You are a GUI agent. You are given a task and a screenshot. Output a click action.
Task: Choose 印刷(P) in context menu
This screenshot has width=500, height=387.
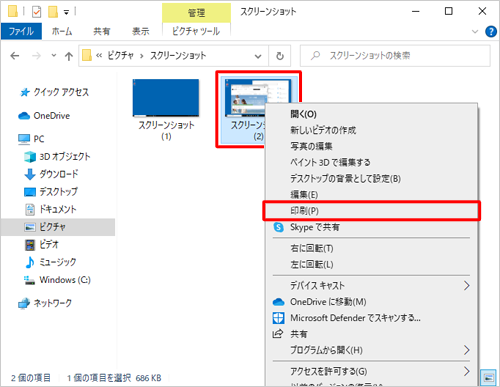pos(371,211)
